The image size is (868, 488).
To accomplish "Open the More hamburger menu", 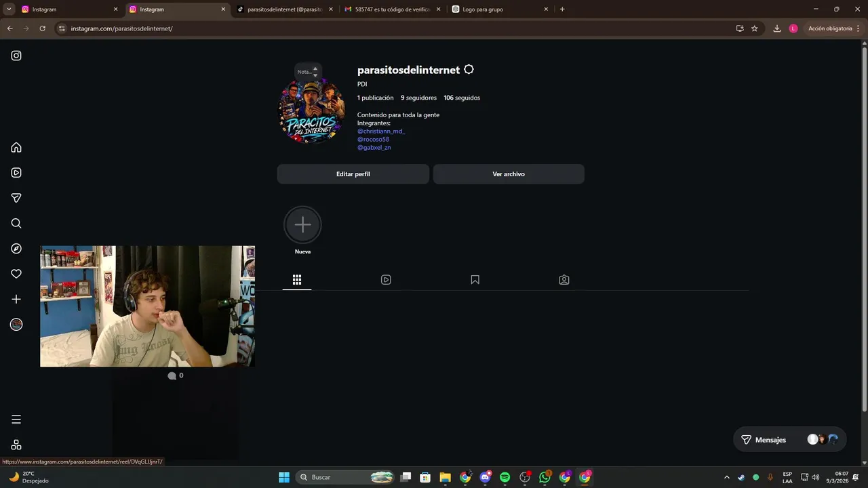I will point(16,420).
